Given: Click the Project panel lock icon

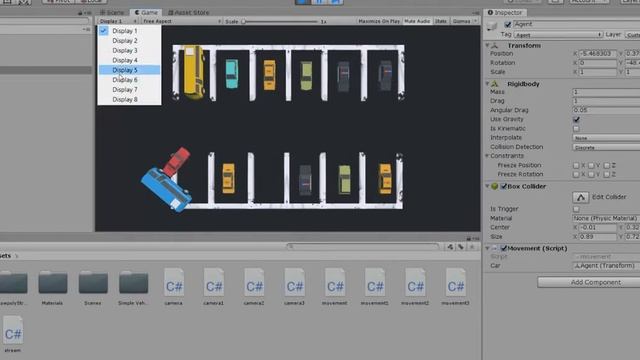Looking at the screenshot, I should tap(469, 238).
